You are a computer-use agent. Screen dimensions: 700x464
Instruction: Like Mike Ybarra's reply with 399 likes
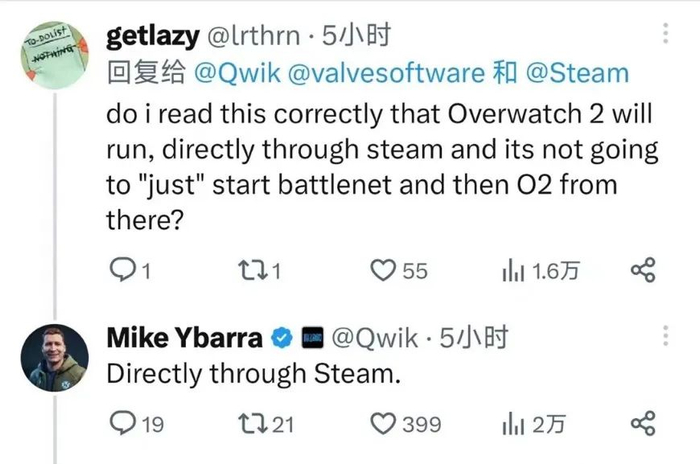[x=384, y=425]
